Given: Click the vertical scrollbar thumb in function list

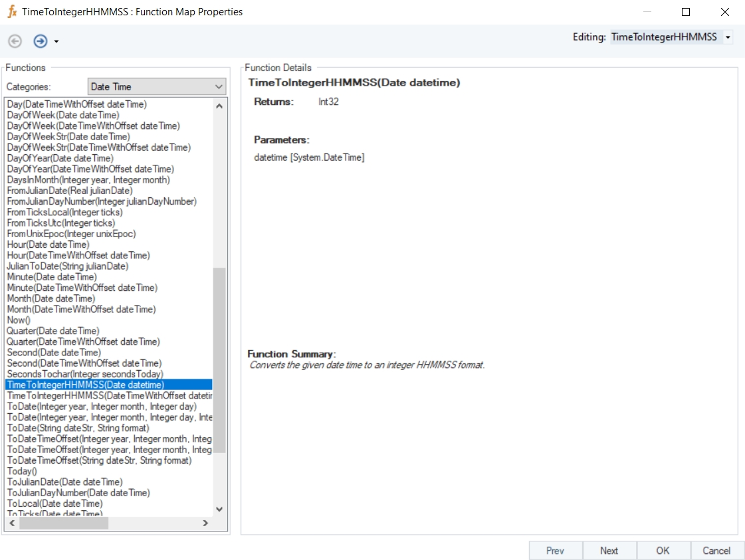Looking at the screenshot, I should coord(219,359).
